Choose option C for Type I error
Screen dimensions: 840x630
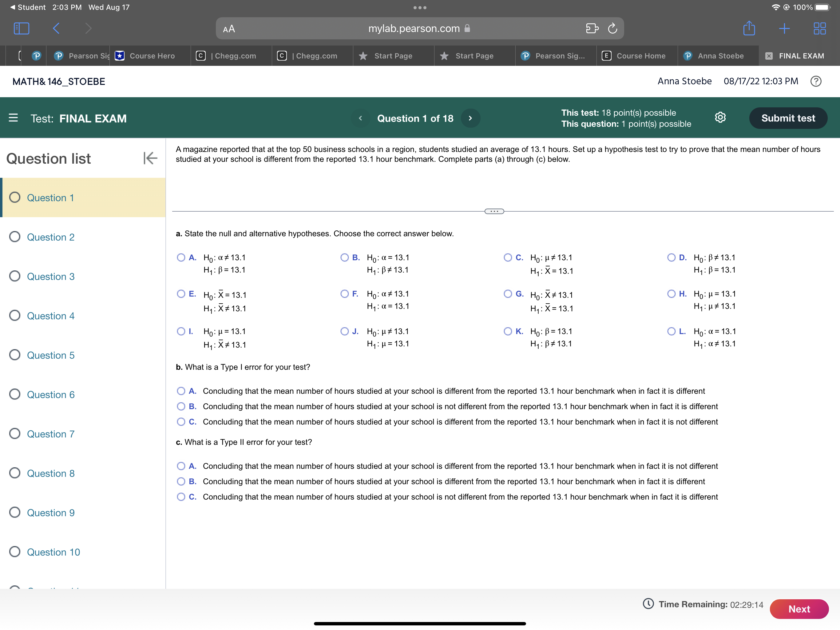[x=181, y=422]
